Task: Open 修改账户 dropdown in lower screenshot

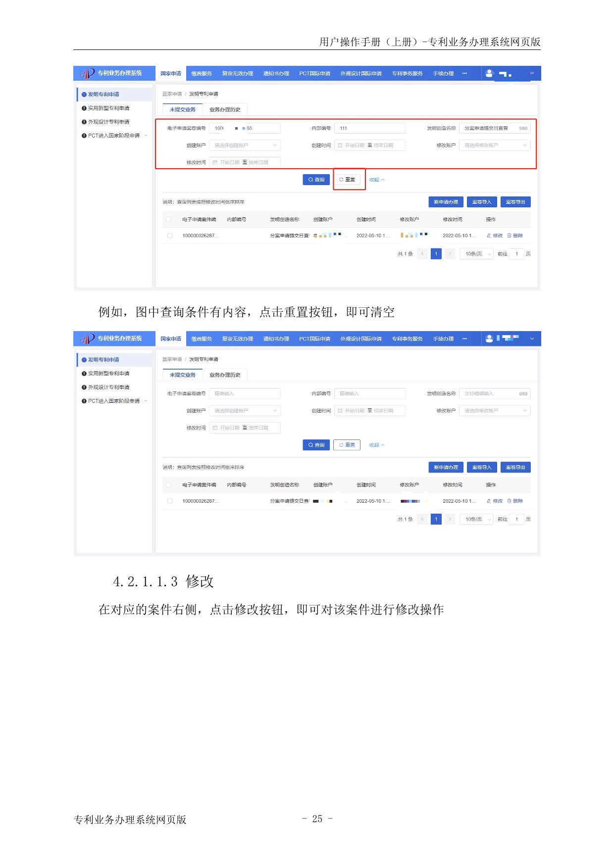Action: (494, 411)
